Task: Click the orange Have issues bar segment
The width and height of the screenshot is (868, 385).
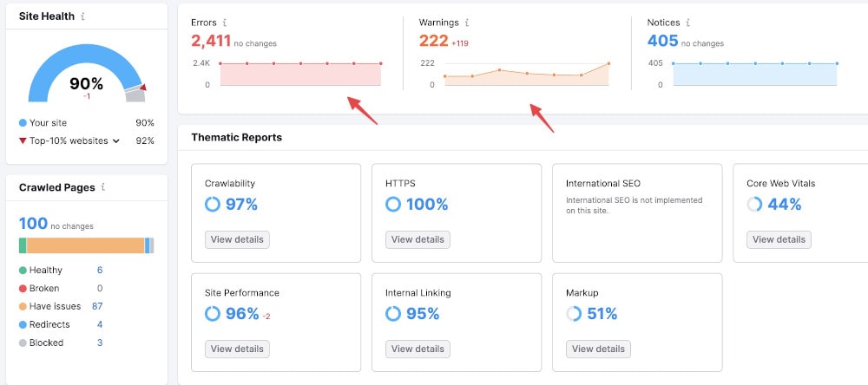Action: pyautogui.click(x=85, y=245)
